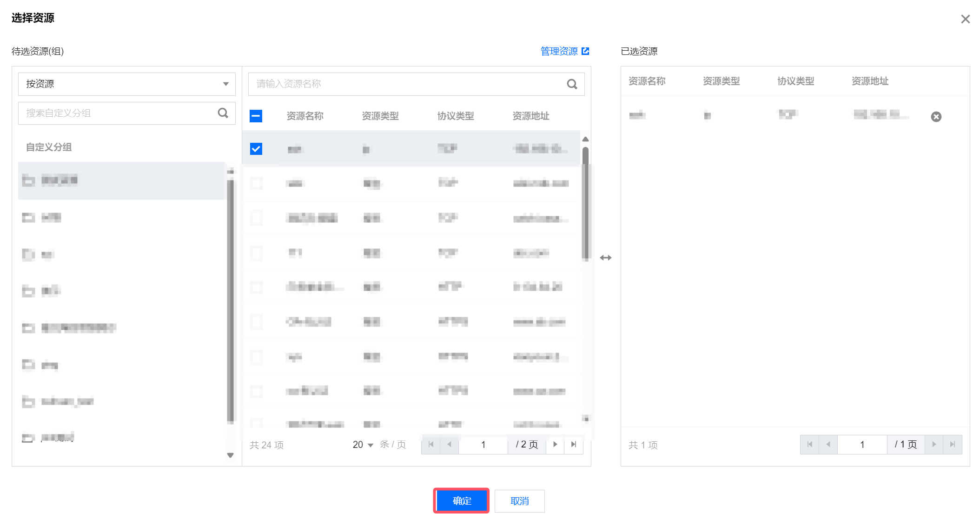Click the 确定 confirm button
The height and width of the screenshot is (520, 980).
point(461,501)
